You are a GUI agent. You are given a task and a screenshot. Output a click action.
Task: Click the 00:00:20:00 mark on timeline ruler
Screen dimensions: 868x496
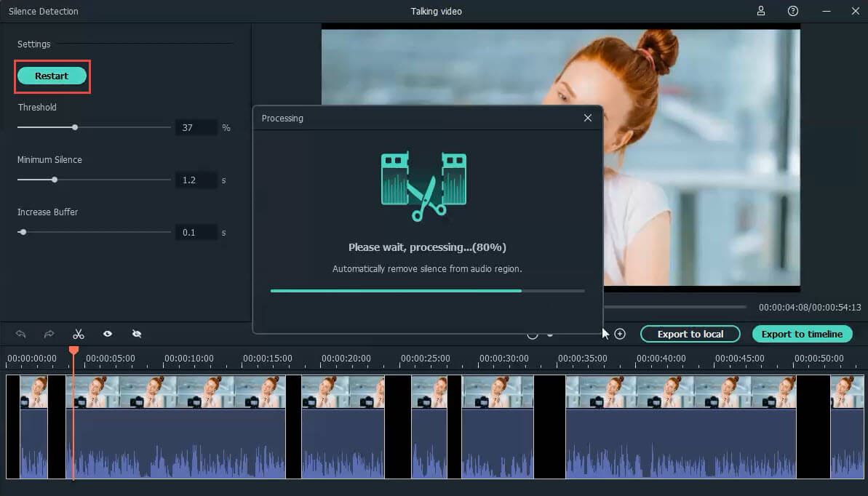click(x=346, y=359)
